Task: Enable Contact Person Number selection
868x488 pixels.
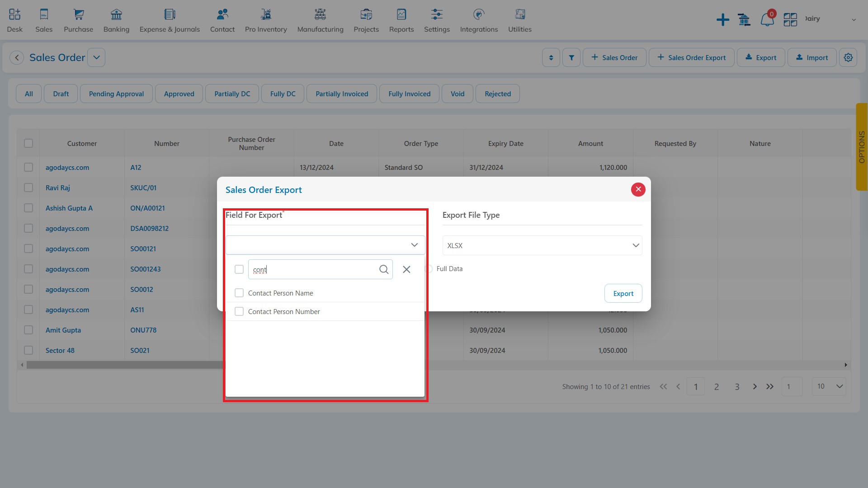Action: (x=239, y=311)
